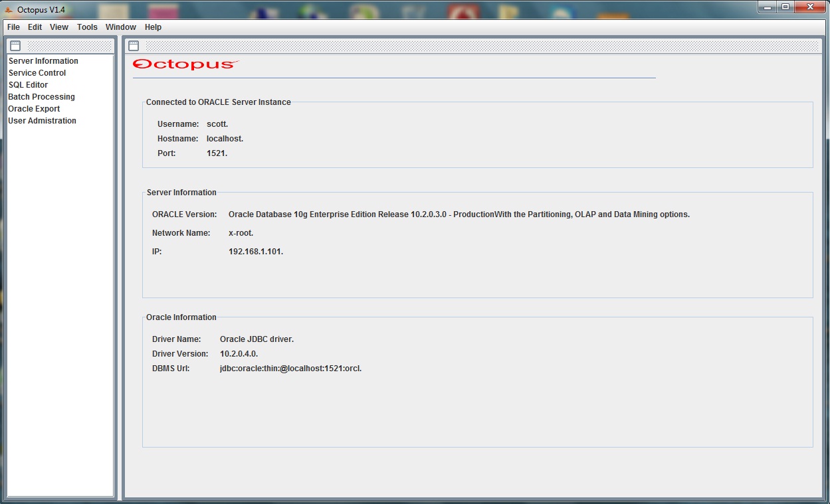The width and height of the screenshot is (830, 504).
Task: Click the left panel dotted drag handle
Action: point(70,46)
